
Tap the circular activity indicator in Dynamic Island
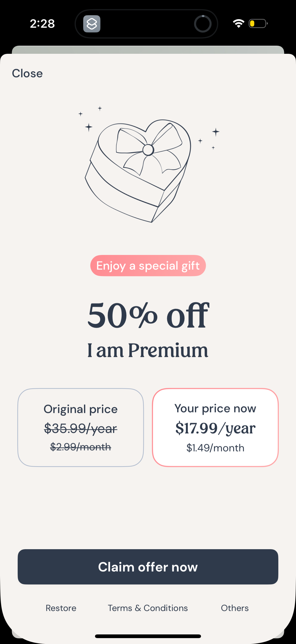(x=202, y=24)
